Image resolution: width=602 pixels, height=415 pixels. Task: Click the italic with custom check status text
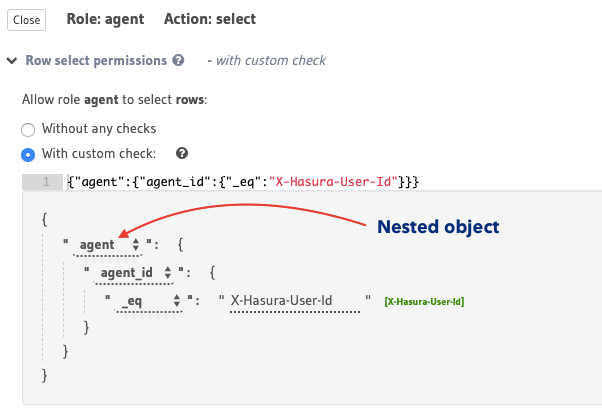[x=267, y=61]
